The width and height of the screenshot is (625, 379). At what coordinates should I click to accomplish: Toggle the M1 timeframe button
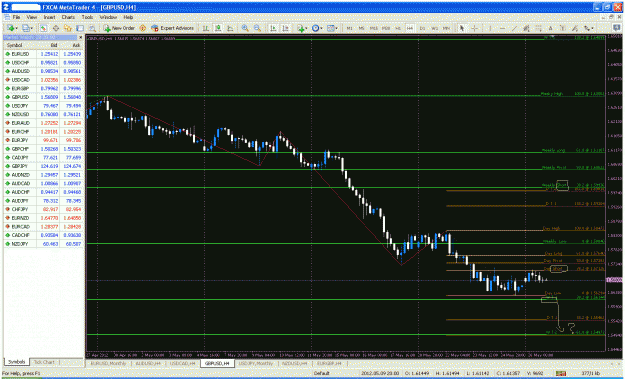pos(349,28)
